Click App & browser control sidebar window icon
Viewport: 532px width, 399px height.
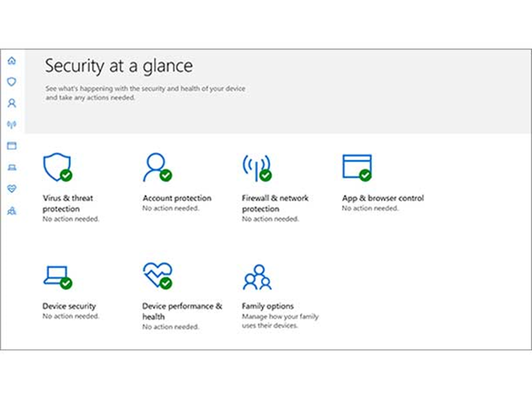(11, 146)
